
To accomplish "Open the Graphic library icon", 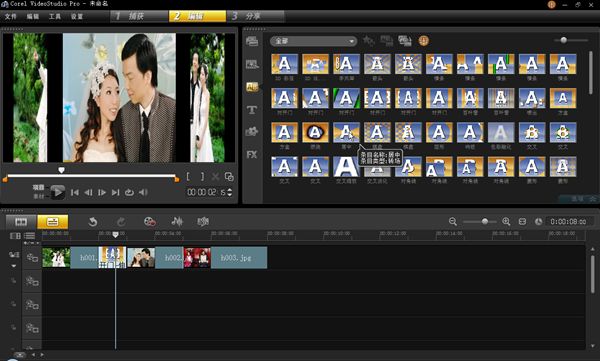I will pos(252,132).
